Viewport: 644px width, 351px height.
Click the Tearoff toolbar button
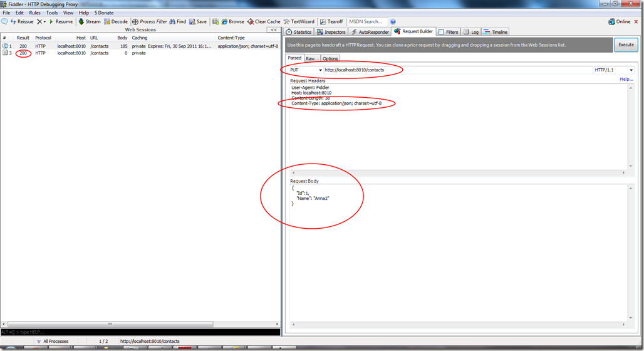(331, 21)
